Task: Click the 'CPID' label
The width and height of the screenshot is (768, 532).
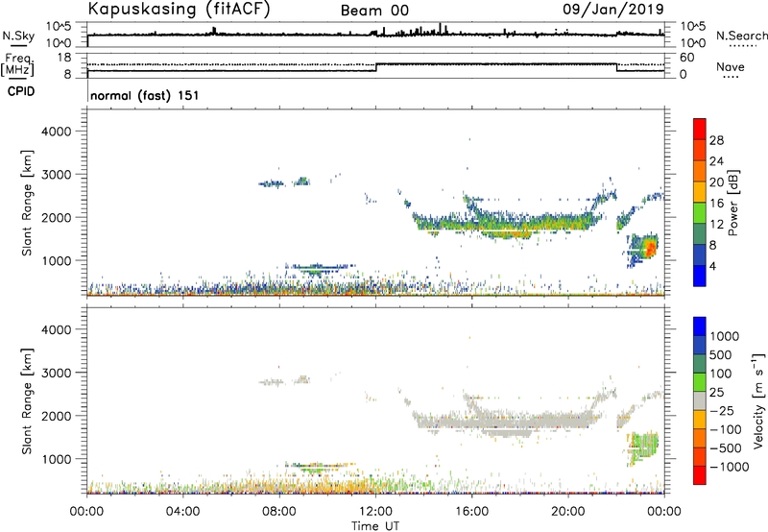Action: pyautogui.click(x=21, y=91)
